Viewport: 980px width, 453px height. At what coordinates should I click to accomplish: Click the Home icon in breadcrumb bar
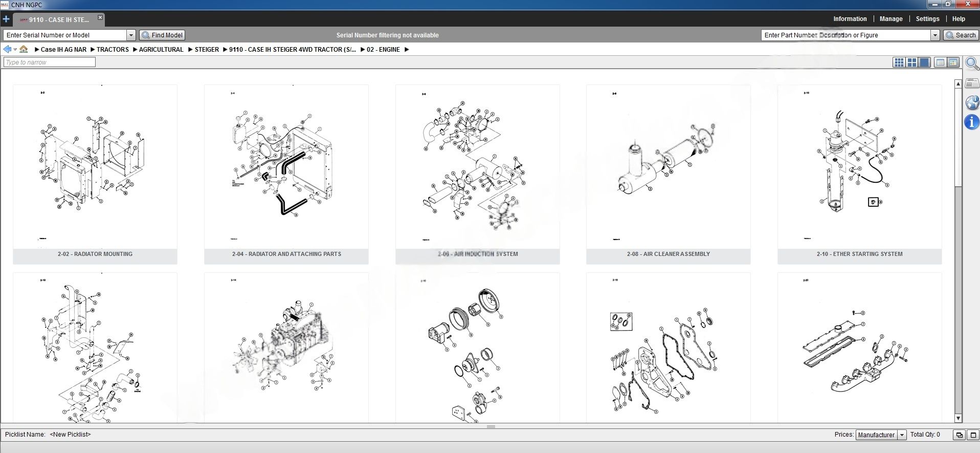coord(24,50)
